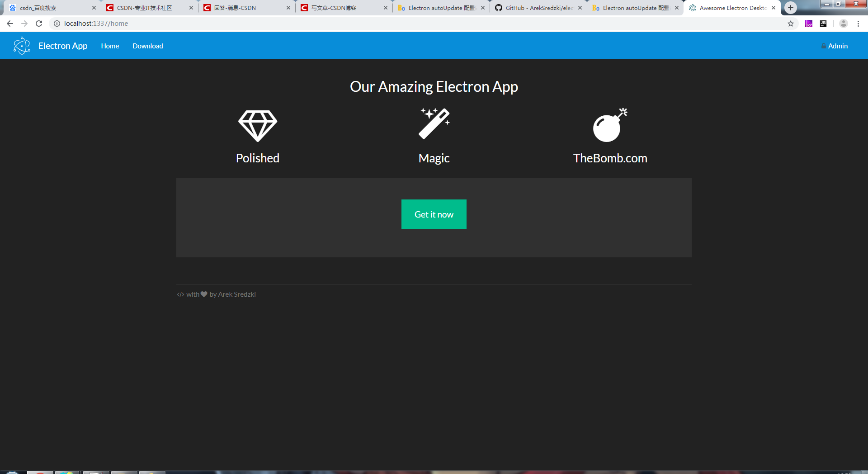Screen dimensions: 868x474
Task: Click the magic wand icon above Magic
Action: pos(434,123)
